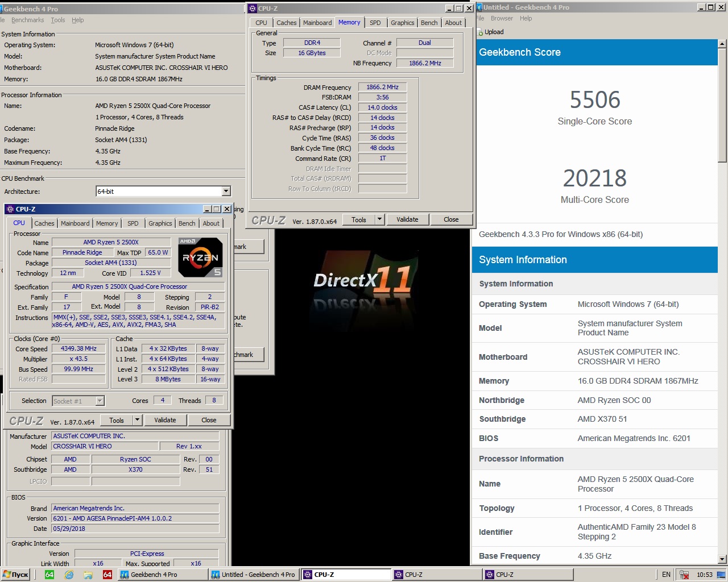The image size is (728, 582).
Task: Click Close button in the Memory CPU-Z window
Action: pos(451,219)
